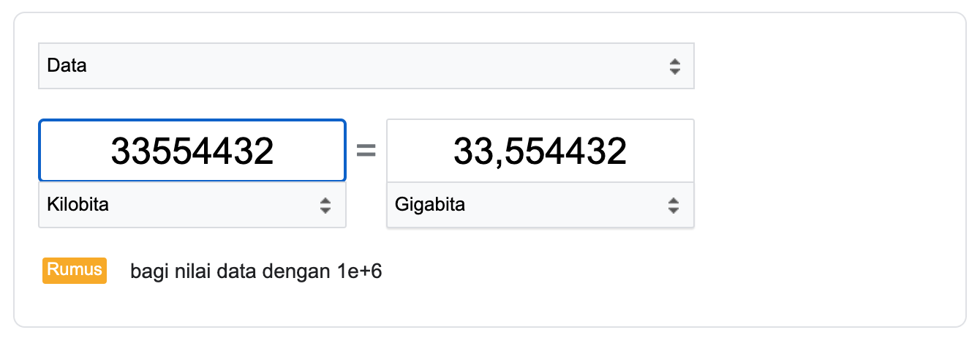Click the "Kilobita" unit label
The image size is (980, 338).
78,205
